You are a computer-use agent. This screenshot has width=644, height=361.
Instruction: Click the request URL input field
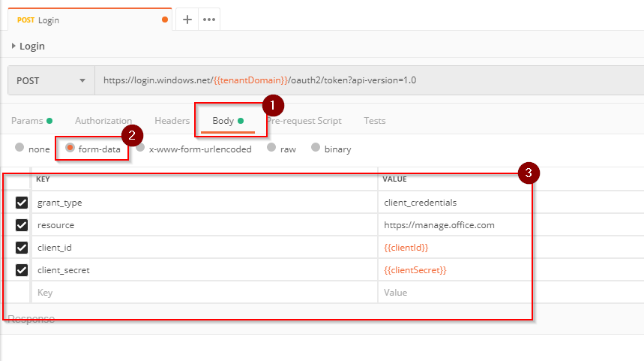pos(370,80)
